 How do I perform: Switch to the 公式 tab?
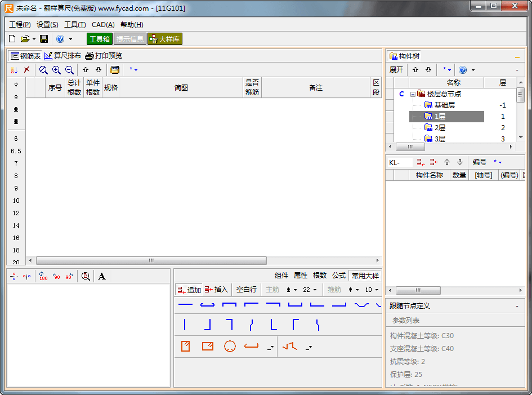click(338, 276)
